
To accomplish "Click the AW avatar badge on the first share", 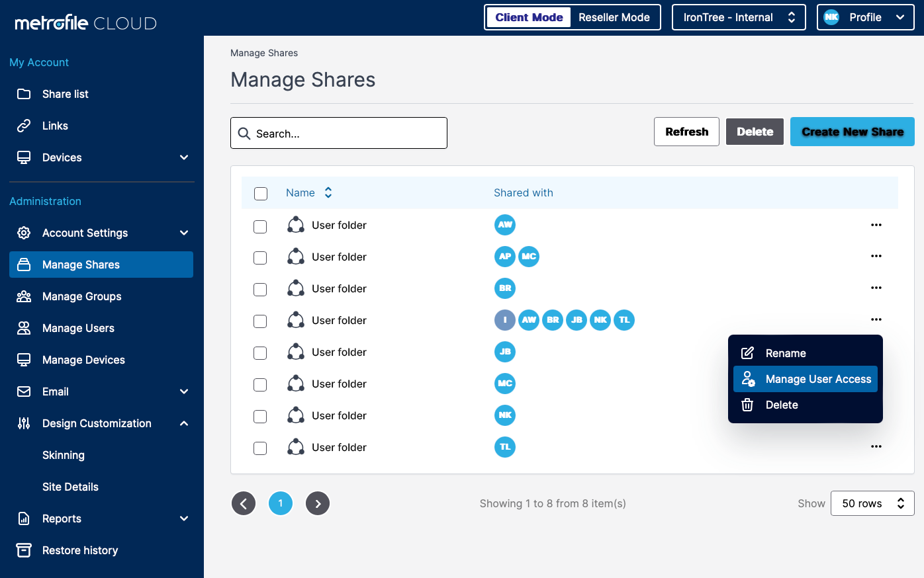I will tap(505, 225).
